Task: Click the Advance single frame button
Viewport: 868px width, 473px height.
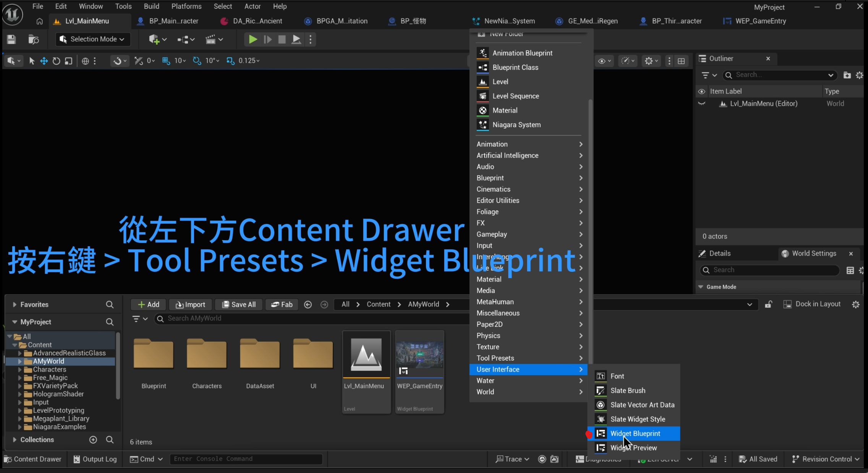Action: (x=267, y=39)
